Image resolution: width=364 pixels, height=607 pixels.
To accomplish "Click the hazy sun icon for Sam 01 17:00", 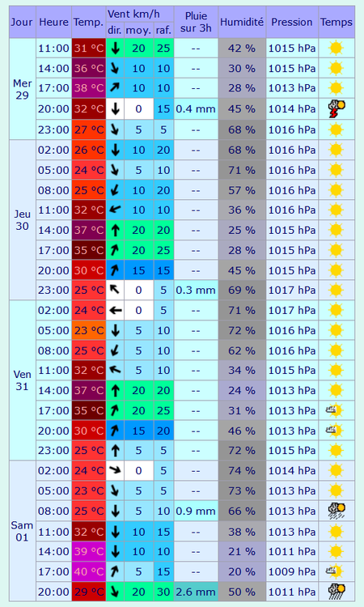I will pyautogui.click(x=335, y=571).
